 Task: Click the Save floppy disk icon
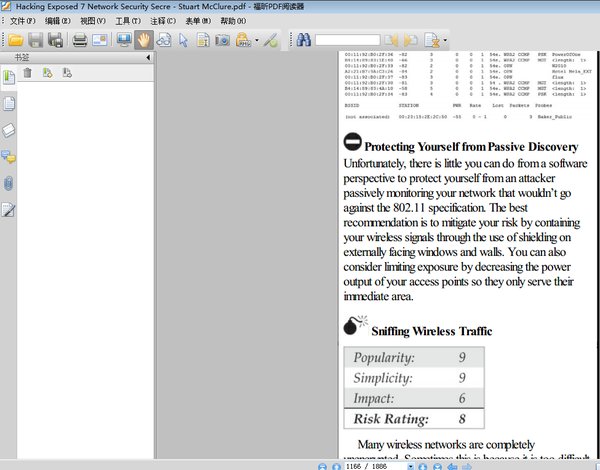(x=36, y=40)
